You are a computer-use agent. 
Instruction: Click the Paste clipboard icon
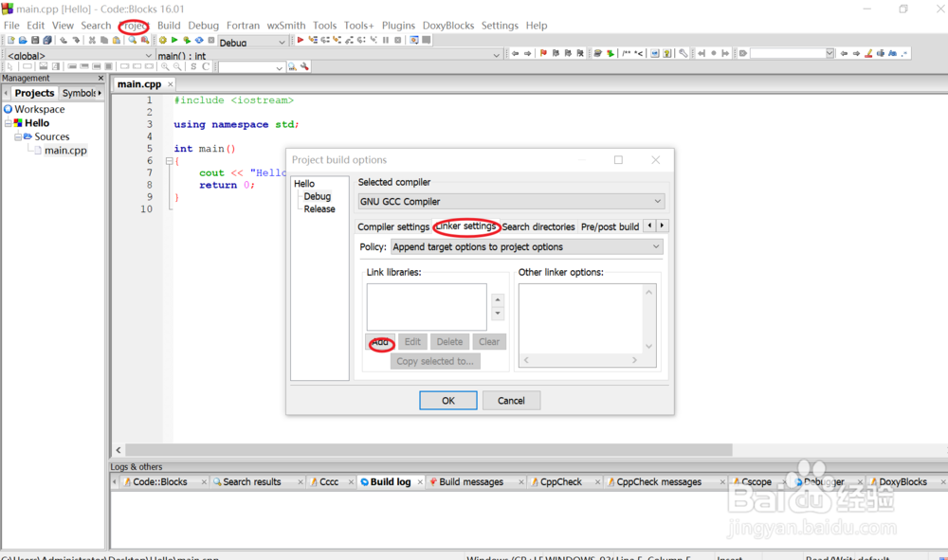116,40
